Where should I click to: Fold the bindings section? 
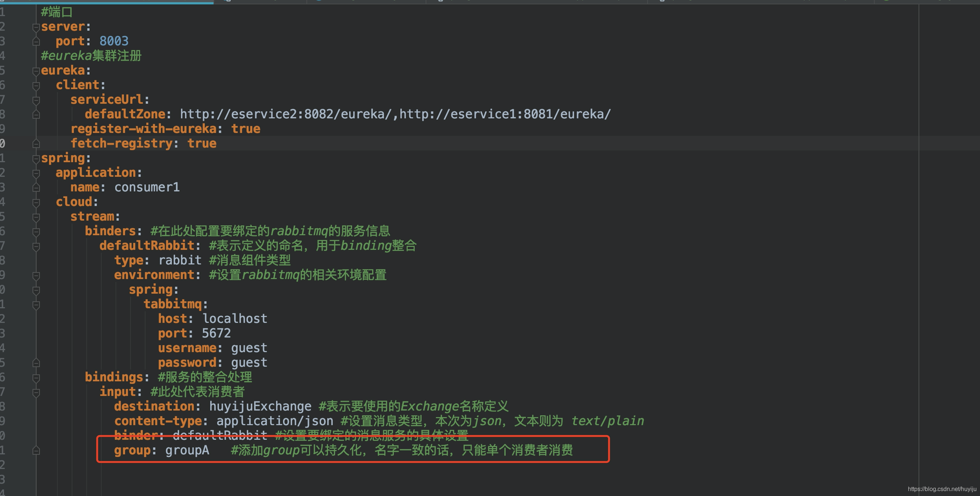pos(36,378)
